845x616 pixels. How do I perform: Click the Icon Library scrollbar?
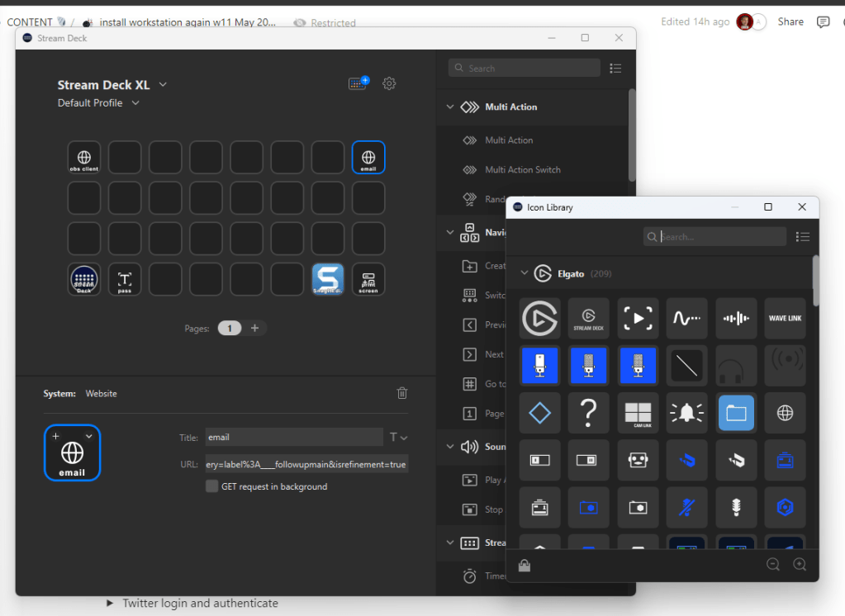click(x=816, y=280)
